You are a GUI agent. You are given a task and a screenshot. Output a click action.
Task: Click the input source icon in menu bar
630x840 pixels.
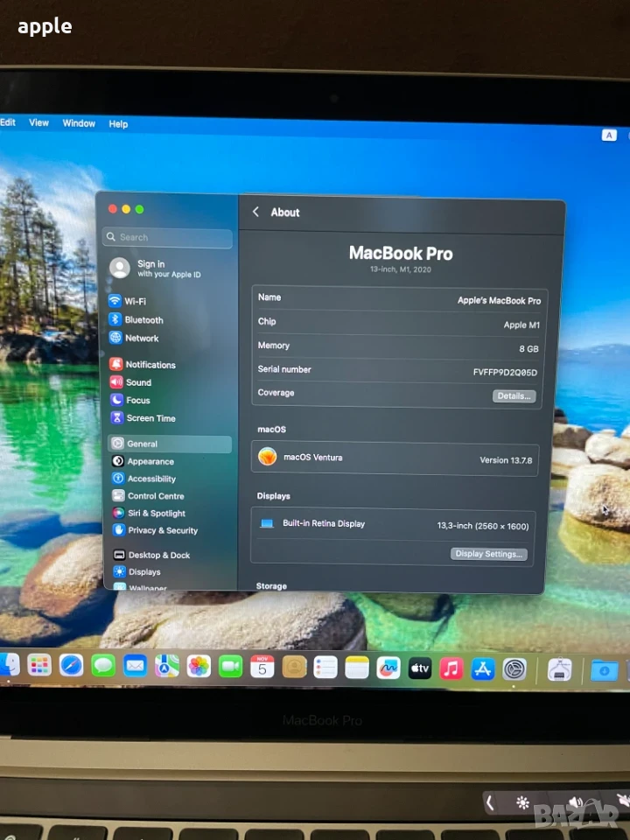(609, 135)
